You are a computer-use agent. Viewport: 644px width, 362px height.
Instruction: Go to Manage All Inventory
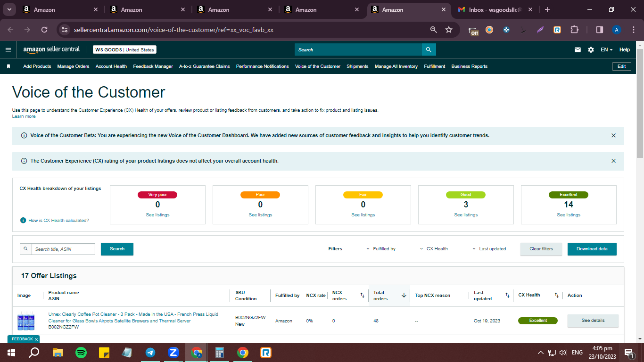coord(396,66)
